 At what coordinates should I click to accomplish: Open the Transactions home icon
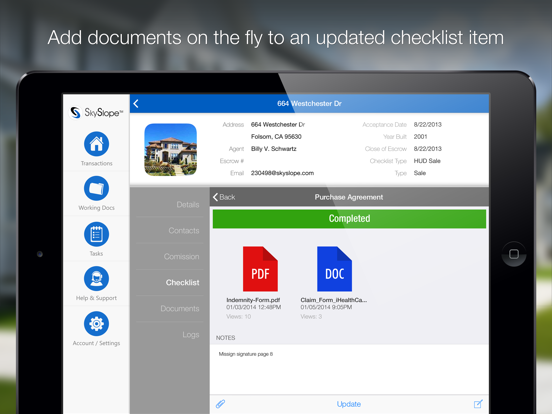[96, 144]
